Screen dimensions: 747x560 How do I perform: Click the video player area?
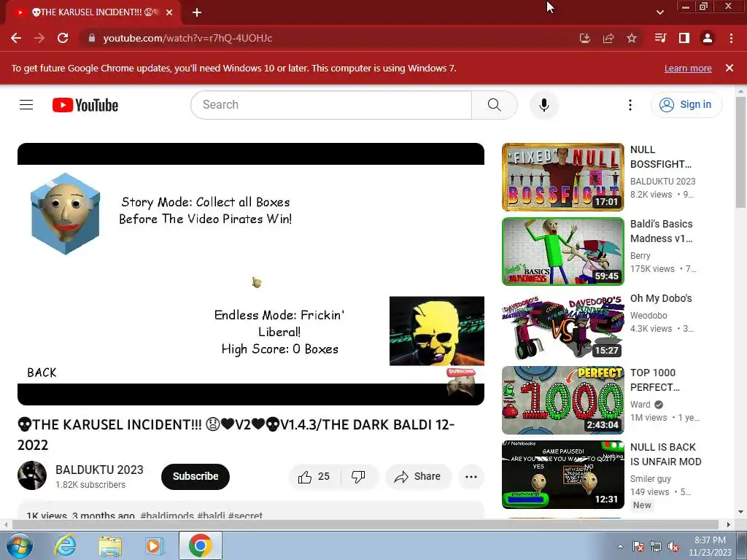(251, 274)
